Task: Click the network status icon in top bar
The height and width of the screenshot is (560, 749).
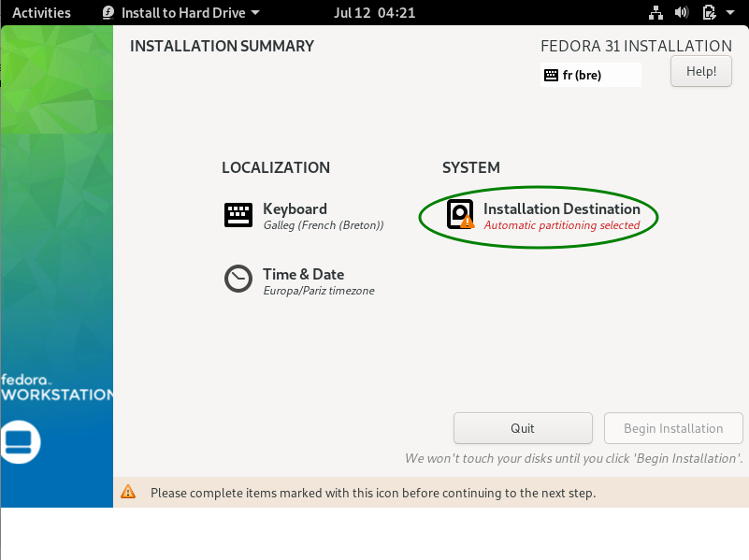Action: pos(655,12)
